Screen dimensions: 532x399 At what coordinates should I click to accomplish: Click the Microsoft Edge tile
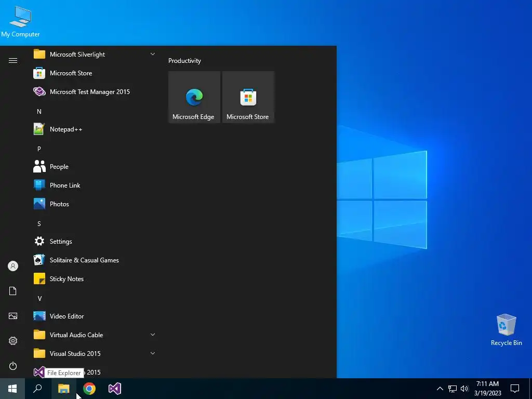point(194,97)
